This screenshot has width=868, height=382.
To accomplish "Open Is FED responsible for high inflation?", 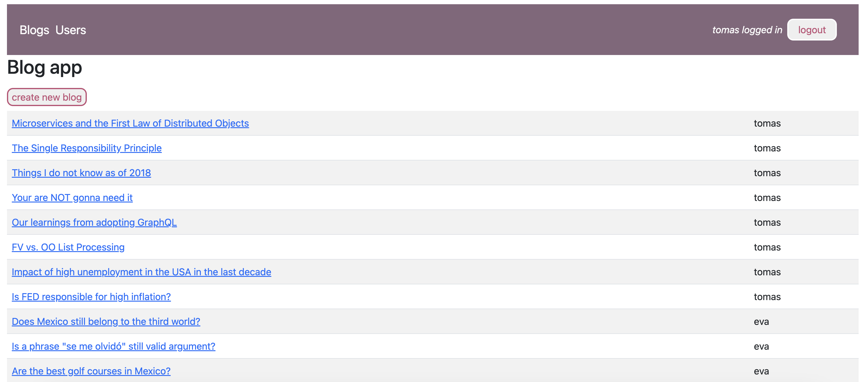I will [x=91, y=297].
